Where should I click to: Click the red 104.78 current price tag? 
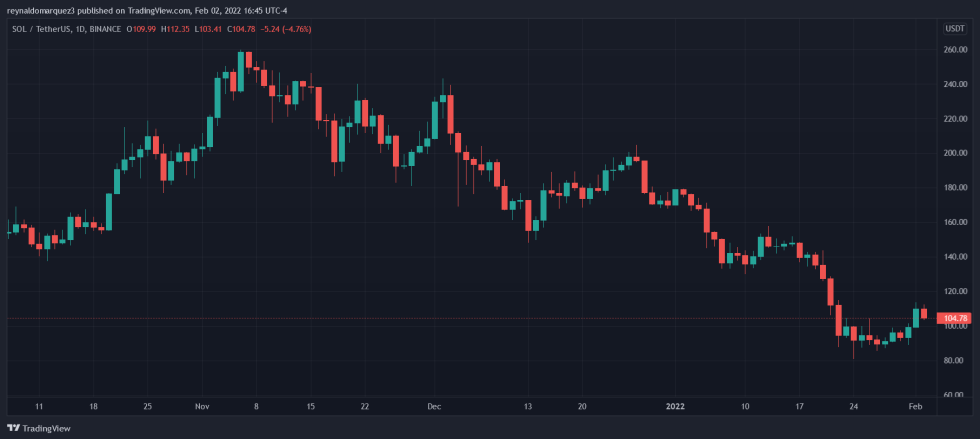pos(957,318)
